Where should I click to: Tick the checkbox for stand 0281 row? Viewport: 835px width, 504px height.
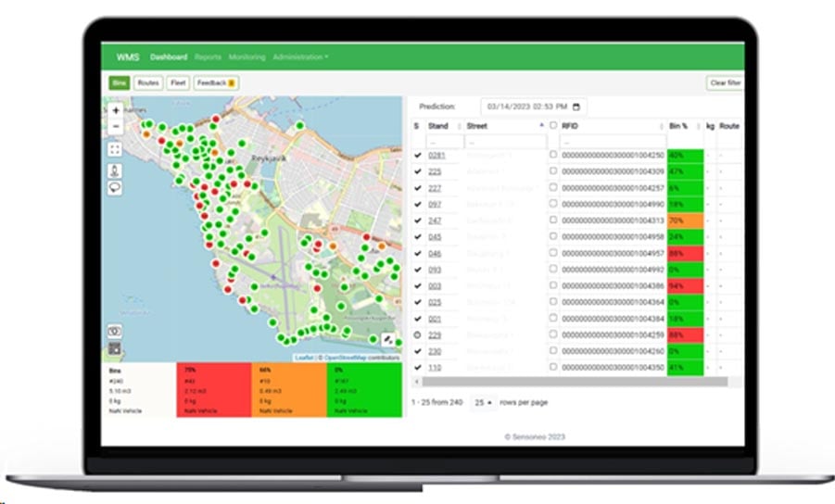pyautogui.click(x=553, y=155)
